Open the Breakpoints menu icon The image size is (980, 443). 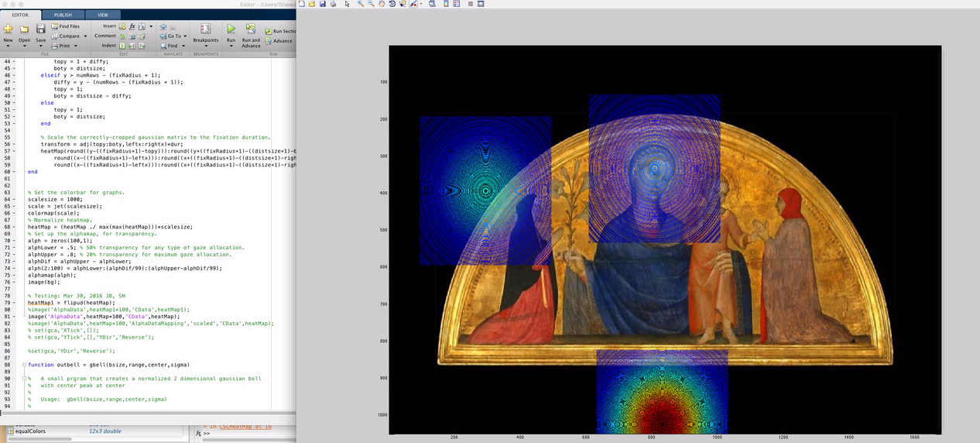coord(206,29)
